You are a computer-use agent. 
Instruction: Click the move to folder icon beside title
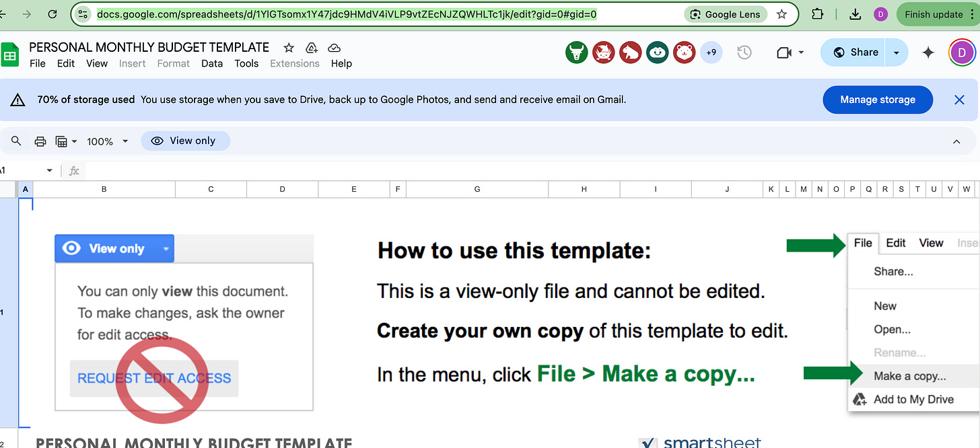311,48
